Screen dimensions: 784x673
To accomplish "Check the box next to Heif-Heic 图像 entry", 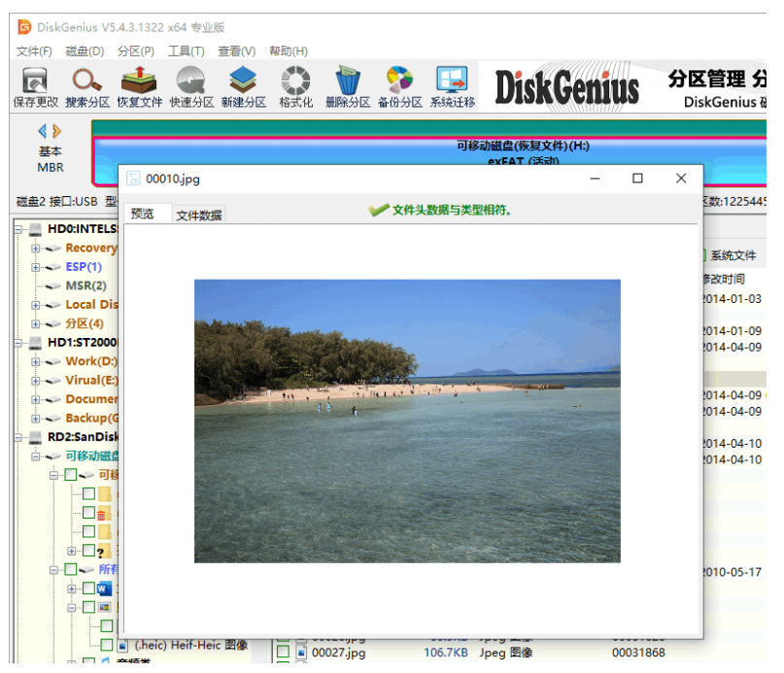I will 106,645.
